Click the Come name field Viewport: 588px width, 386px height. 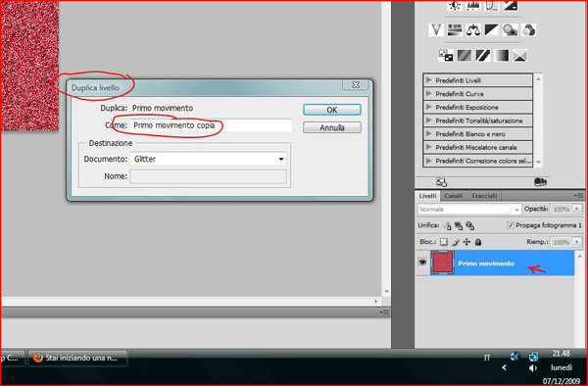[x=211, y=125]
